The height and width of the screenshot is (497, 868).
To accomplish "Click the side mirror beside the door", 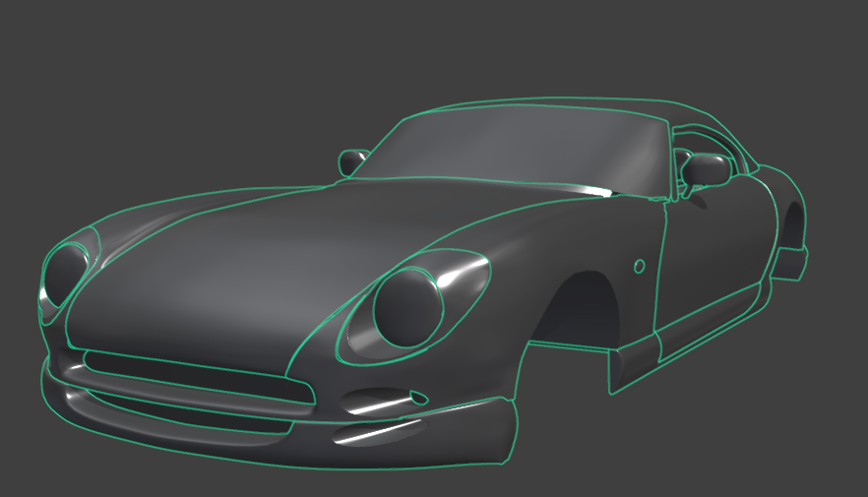I will click(705, 169).
